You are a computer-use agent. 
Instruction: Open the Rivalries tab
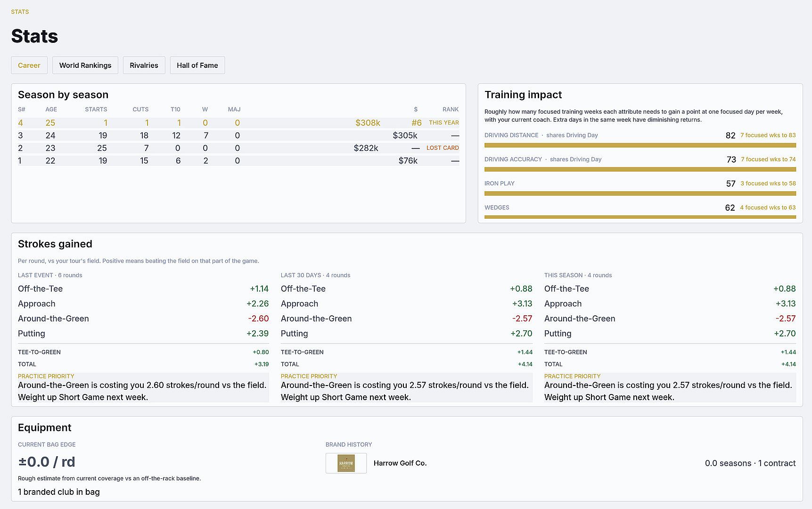(144, 65)
